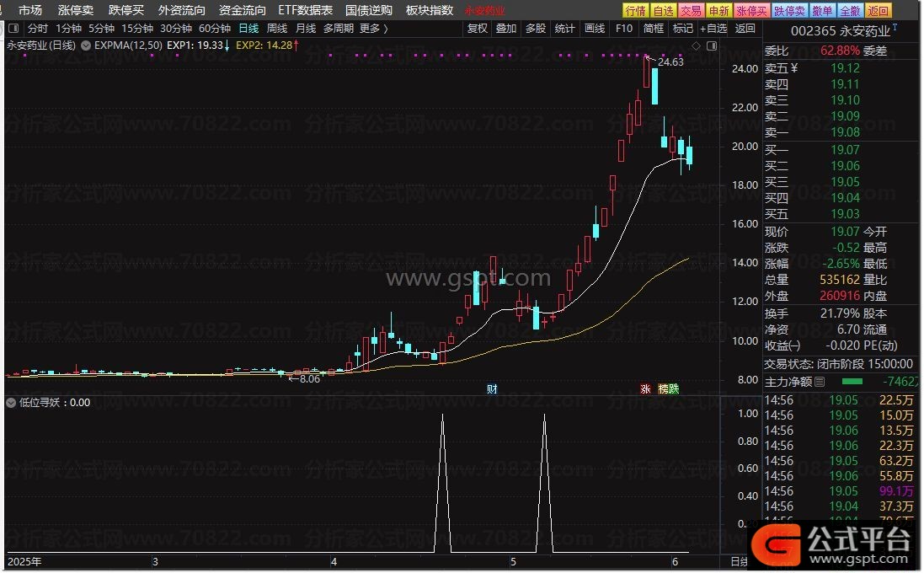Switch to 15分钟 chart period
Viewport: 924px width, 573px height.
[x=137, y=29]
